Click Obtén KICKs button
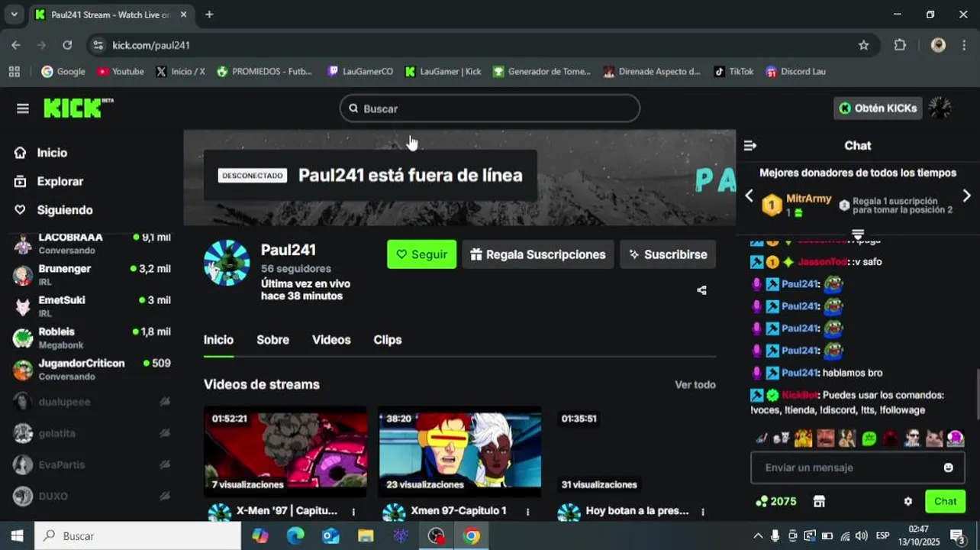This screenshot has width=980, height=550. [878, 108]
